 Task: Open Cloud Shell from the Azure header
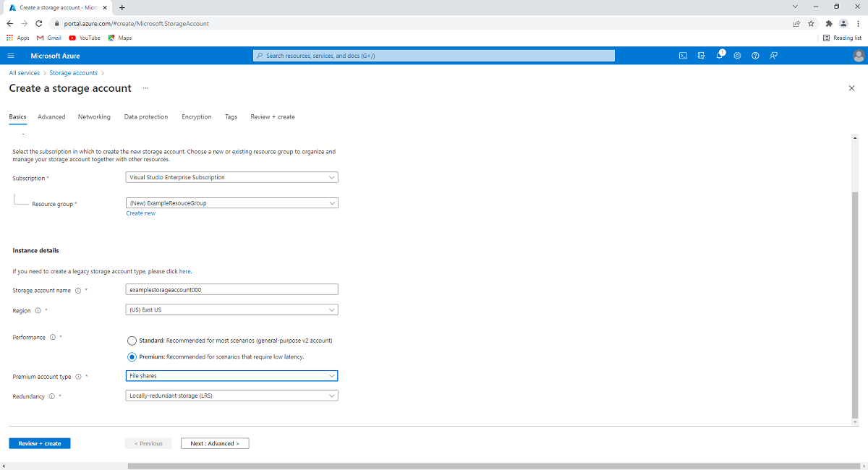tap(683, 56)
